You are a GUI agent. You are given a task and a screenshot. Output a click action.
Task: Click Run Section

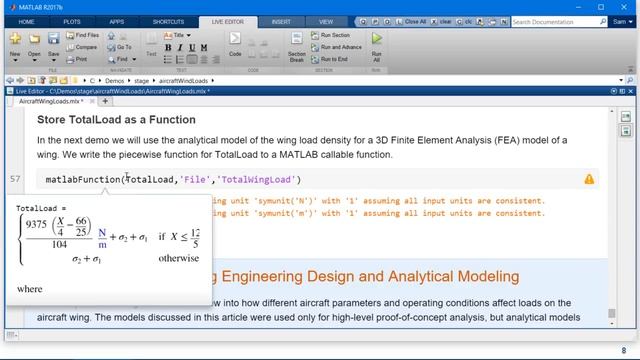[331, 36]
